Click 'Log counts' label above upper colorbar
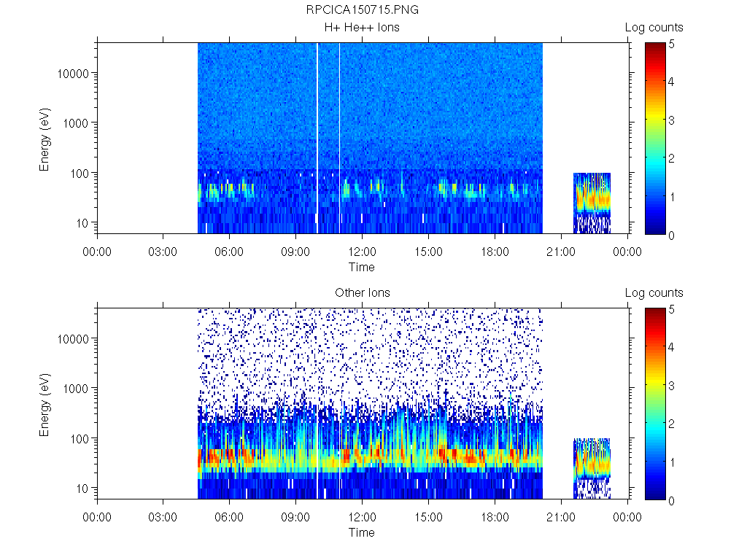The height and width of the screenshot is (560, 747). coord(654,28)
